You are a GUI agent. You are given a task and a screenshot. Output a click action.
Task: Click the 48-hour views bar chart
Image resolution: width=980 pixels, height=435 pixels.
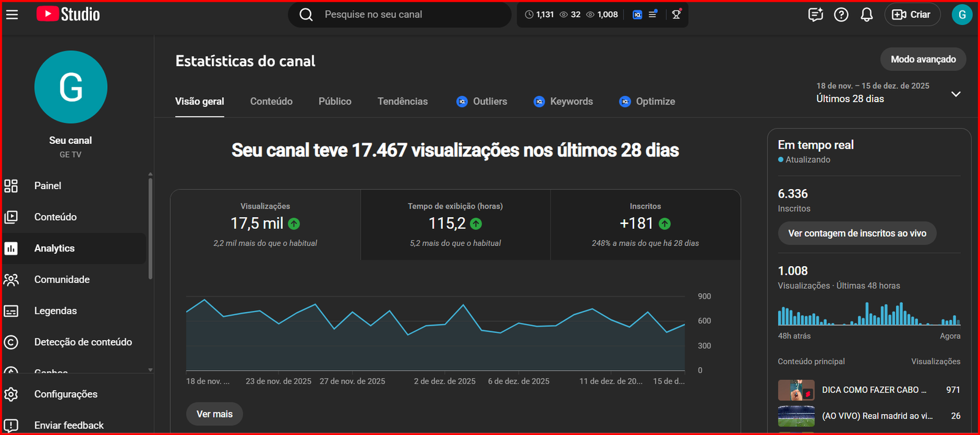click(869, 313)
